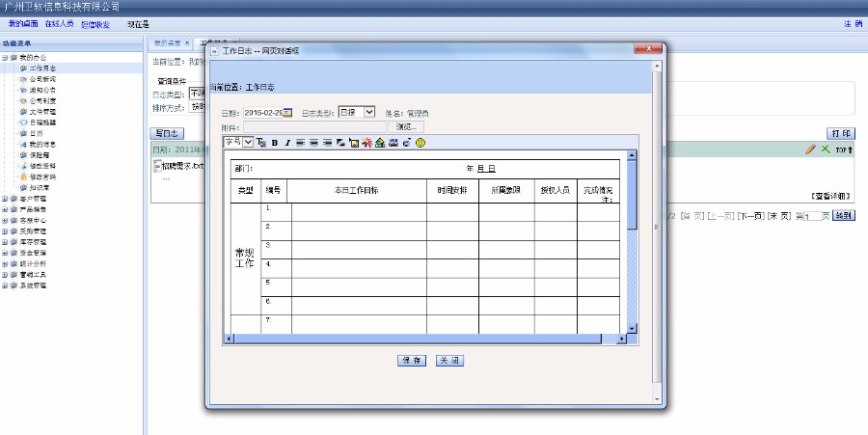Switch to the 我的桌面 tab

pos(167,42)
